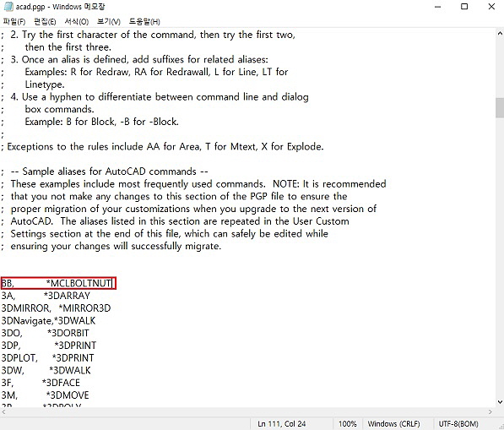The image size is (504, 430).
Task: Click the 'proper migration of your customizations' line
Action: click(x=188, y=209)
